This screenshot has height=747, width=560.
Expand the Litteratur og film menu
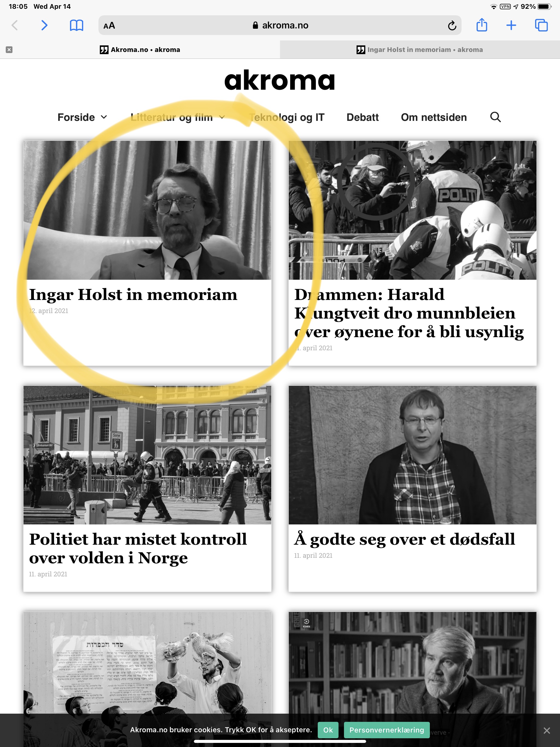click(x=178, y=117)
